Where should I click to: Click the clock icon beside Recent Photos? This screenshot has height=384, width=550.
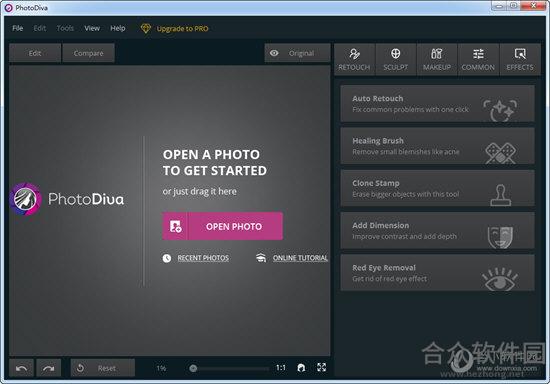[x=167, y=258]
